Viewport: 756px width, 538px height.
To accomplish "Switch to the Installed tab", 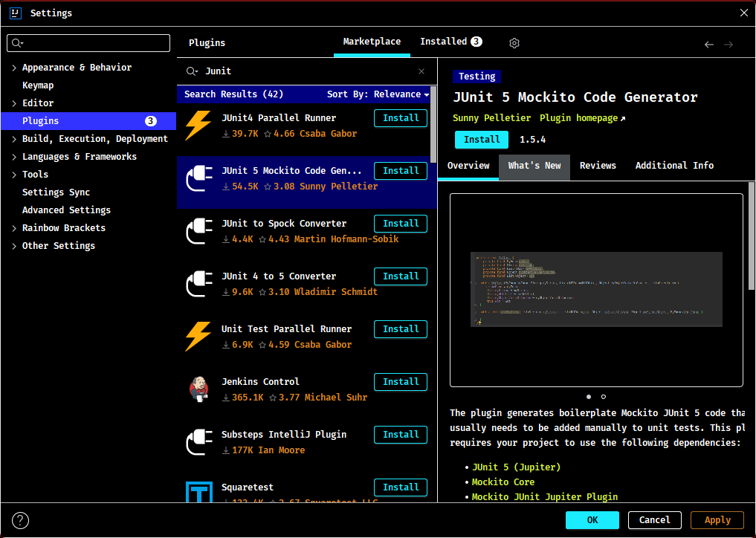I will tap(450, 42).
